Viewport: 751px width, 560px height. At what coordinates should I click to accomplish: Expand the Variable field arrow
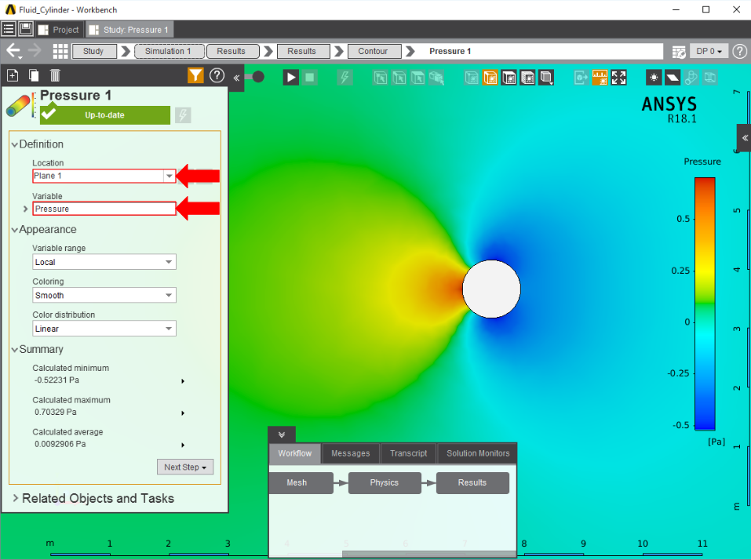tap(25, 209)
